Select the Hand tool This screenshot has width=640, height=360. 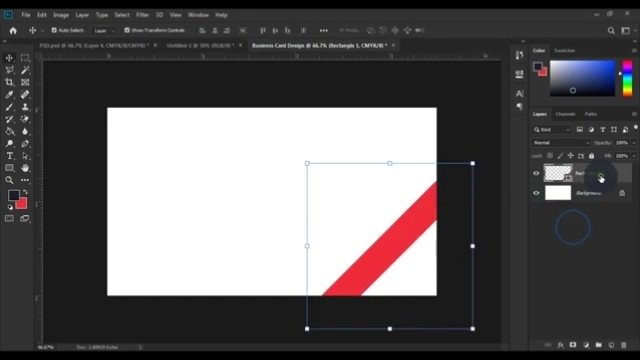25,168
